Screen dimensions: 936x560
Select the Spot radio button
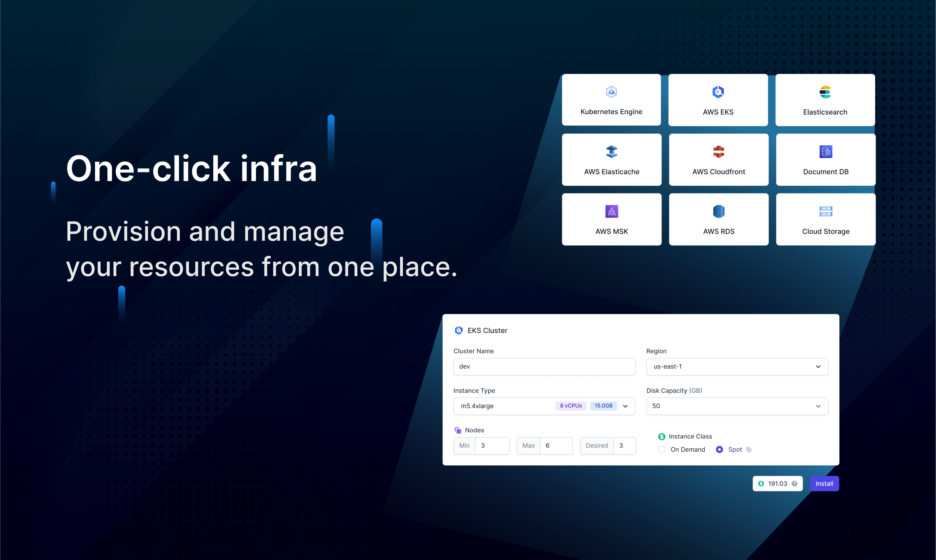click(x=719, y=449)
